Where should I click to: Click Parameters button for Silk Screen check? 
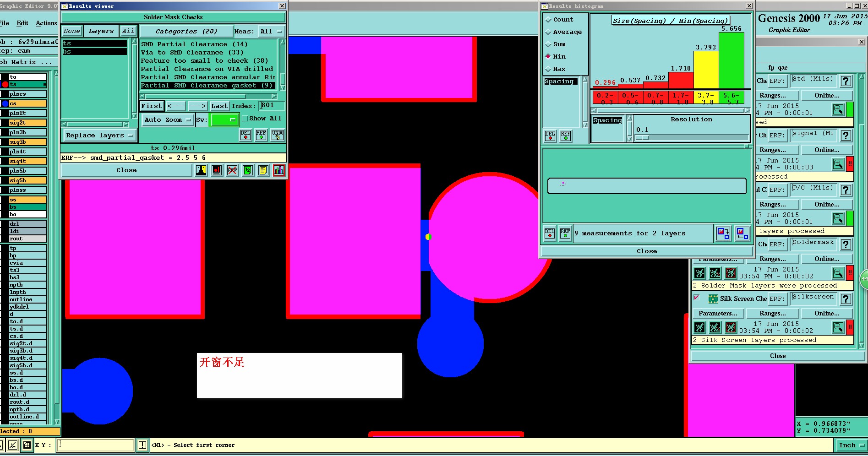pyautogui.click(x=718, y=313)
